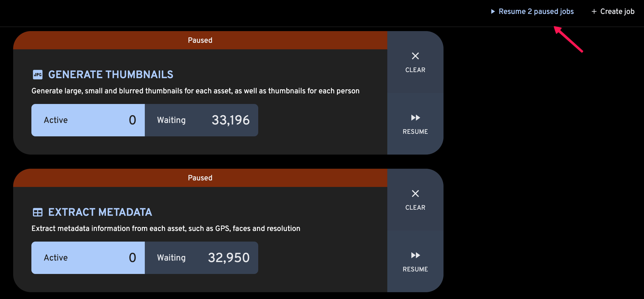
Task: Click the X icon to clear Extract Metadata
Action: [415, 194]
